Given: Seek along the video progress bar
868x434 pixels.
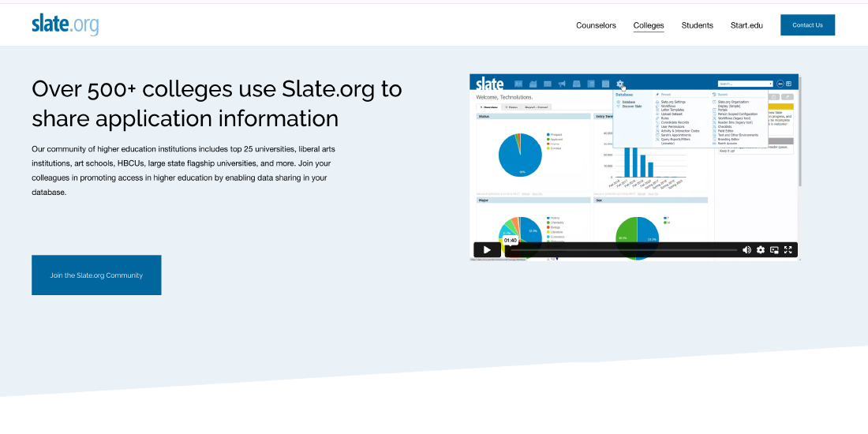Looking at the screenshot, I should click(623, 250).
